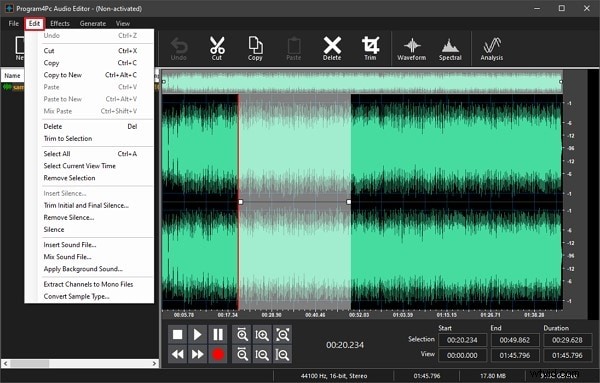Click the Cut scissors icon in toolbar

[217, 48]
